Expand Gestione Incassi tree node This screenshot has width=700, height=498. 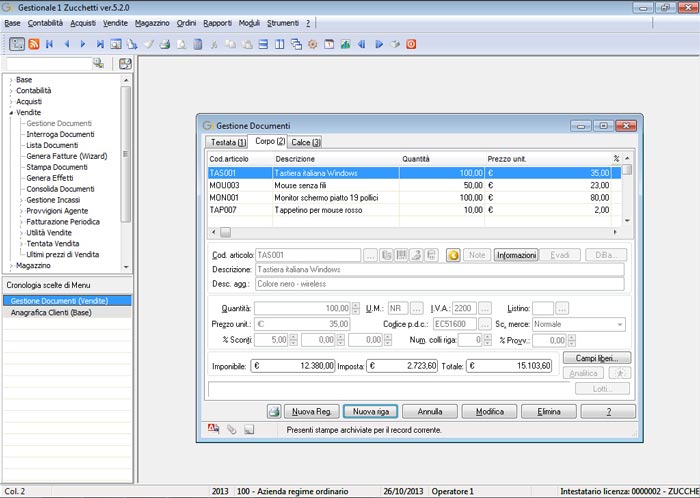[x=21, y=200]
